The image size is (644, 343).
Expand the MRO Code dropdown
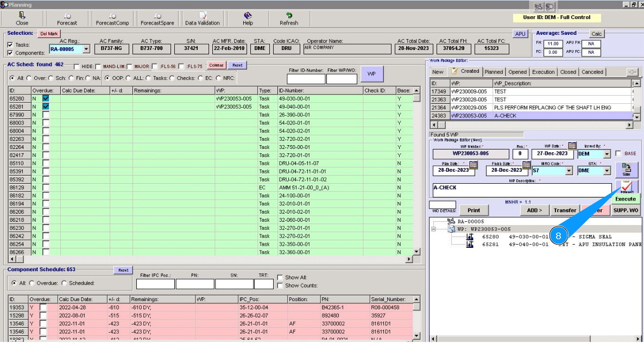point(569,171)
